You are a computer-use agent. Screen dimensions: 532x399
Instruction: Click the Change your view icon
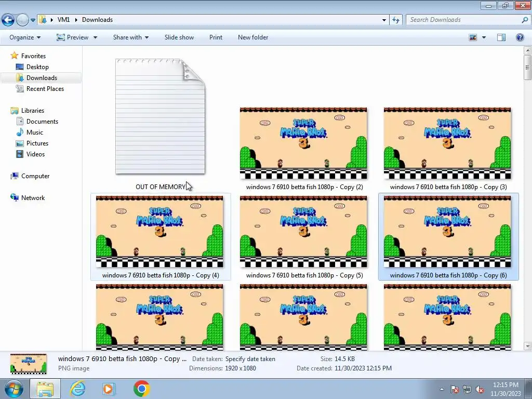[473, 37]
